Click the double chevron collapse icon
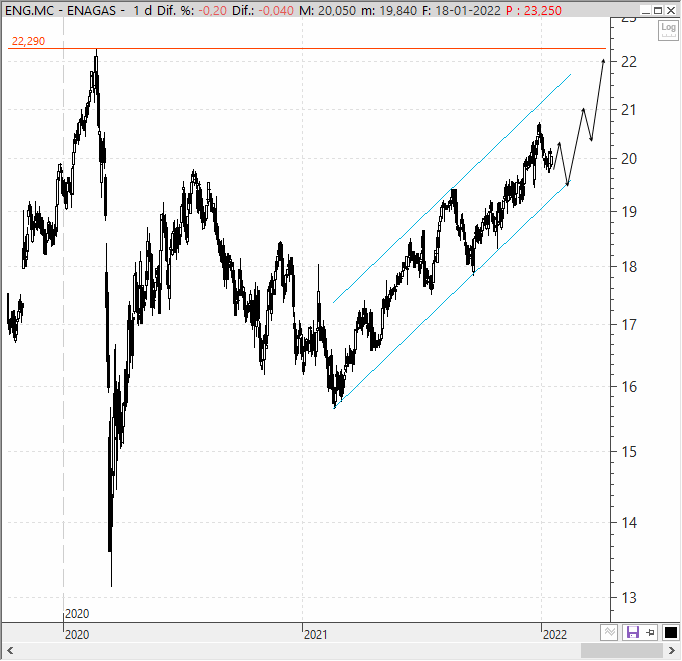Image resolution: width=682 pixels, height=661 pixels. click(x=609, y=632)
